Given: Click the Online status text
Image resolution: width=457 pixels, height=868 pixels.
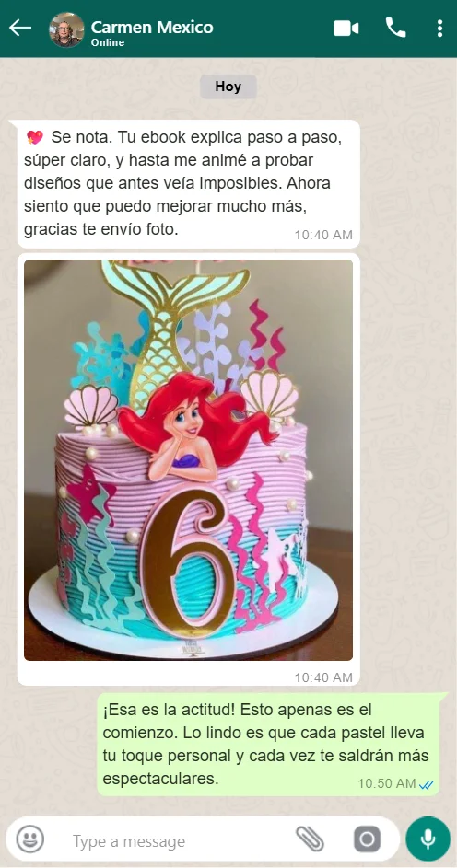Looking at the screenshot, I should click(x=108, y=42).
